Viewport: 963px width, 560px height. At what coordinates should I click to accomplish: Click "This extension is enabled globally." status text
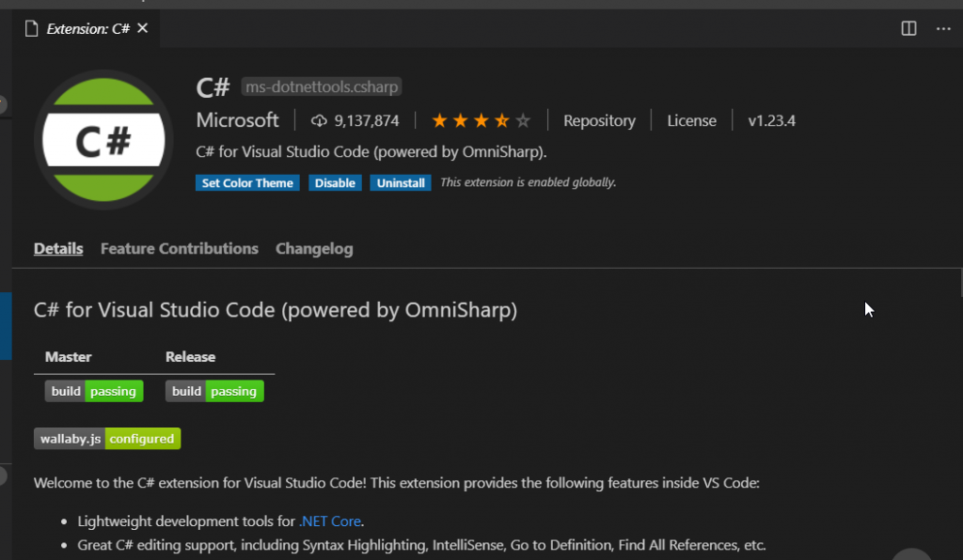[x=529, y=182]
